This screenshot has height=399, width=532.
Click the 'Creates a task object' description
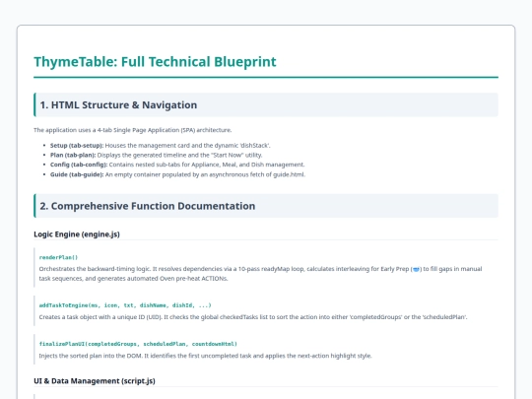tap(253, 317)
